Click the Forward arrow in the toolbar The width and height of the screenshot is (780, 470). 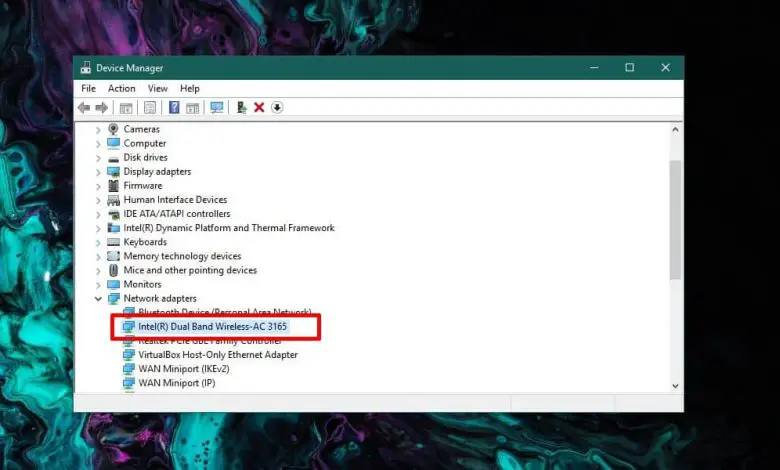pos(101,107)
